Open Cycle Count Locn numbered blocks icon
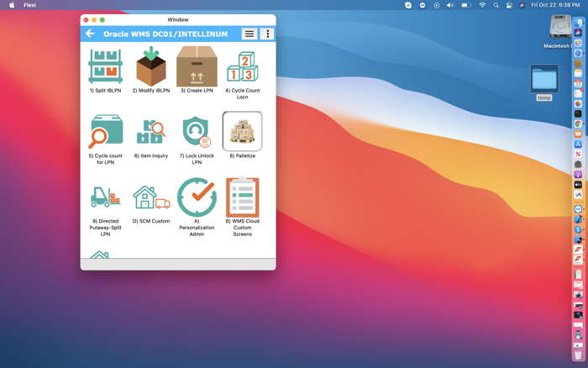 tap(242, 66)
